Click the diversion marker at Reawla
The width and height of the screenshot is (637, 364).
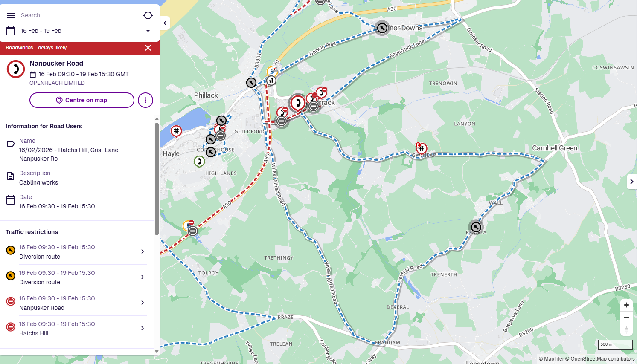click(476, 227)
